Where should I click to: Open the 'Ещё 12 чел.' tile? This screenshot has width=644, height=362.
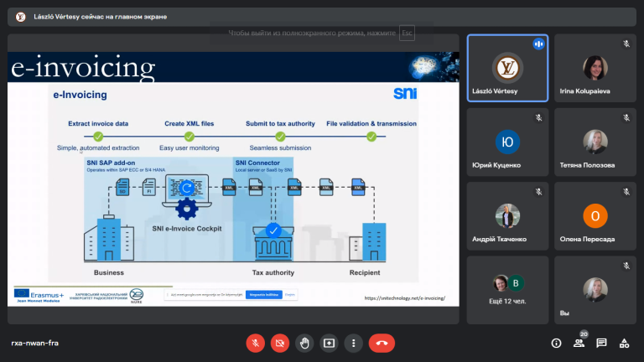pos(507,290)
